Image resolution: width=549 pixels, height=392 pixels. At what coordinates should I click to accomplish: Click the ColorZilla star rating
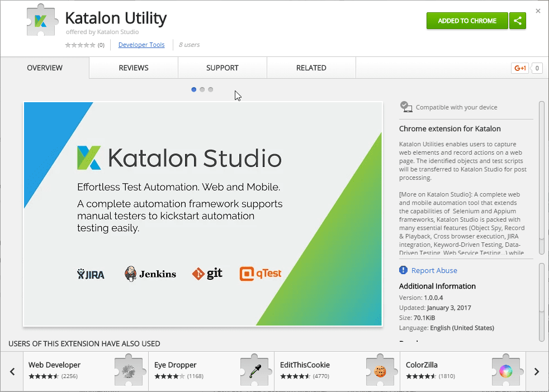pos(421,376)
